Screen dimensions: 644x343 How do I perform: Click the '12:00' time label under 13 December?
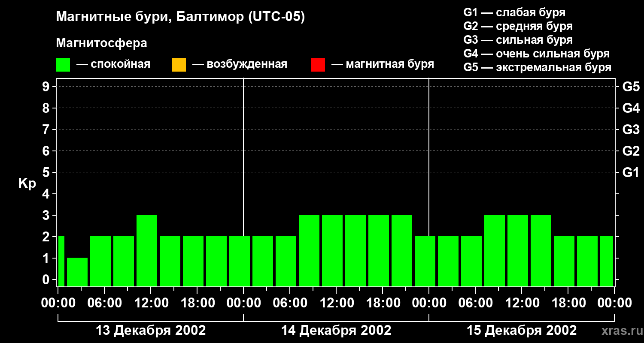(x=151, y=303)
